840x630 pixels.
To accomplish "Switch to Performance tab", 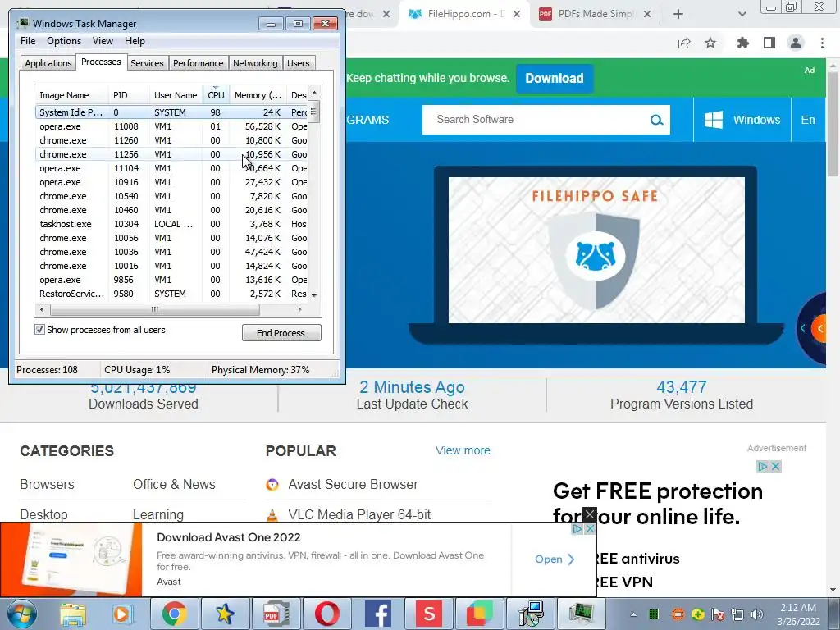I will 198,63.
